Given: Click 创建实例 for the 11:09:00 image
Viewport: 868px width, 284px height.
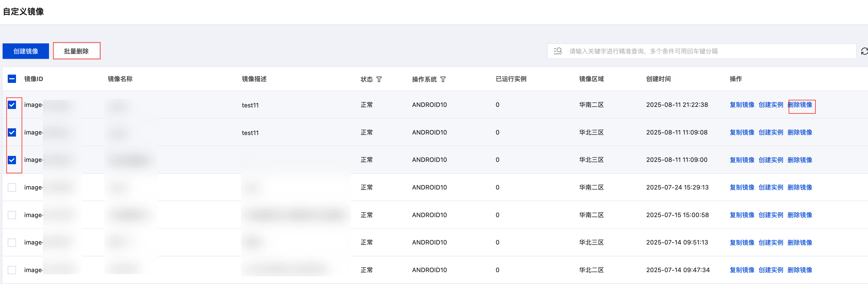Looking at the screenshot, I should (771, 160).
